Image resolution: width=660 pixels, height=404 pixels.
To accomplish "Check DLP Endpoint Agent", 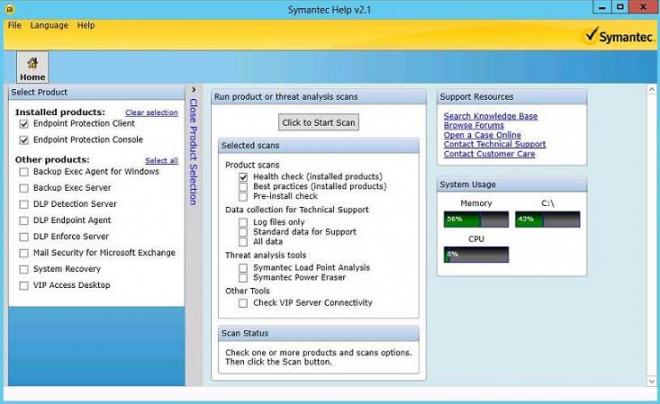I will pos(24,221).
